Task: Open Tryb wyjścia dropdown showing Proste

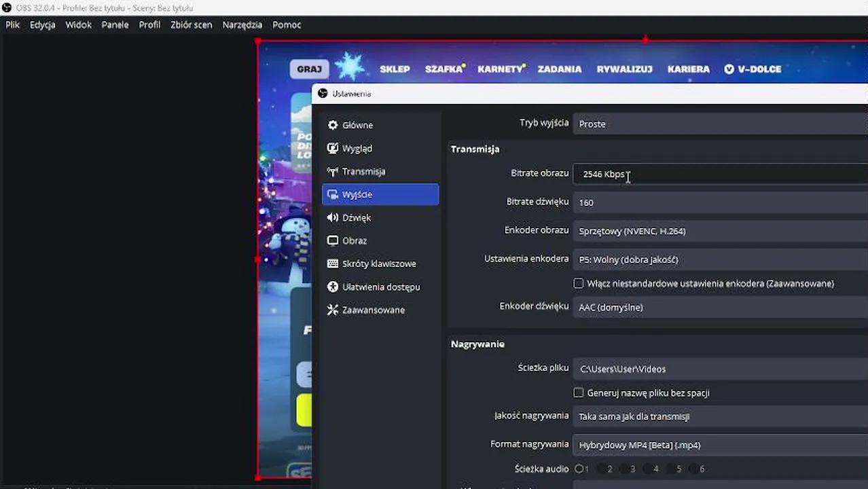Action: (721, 124)
